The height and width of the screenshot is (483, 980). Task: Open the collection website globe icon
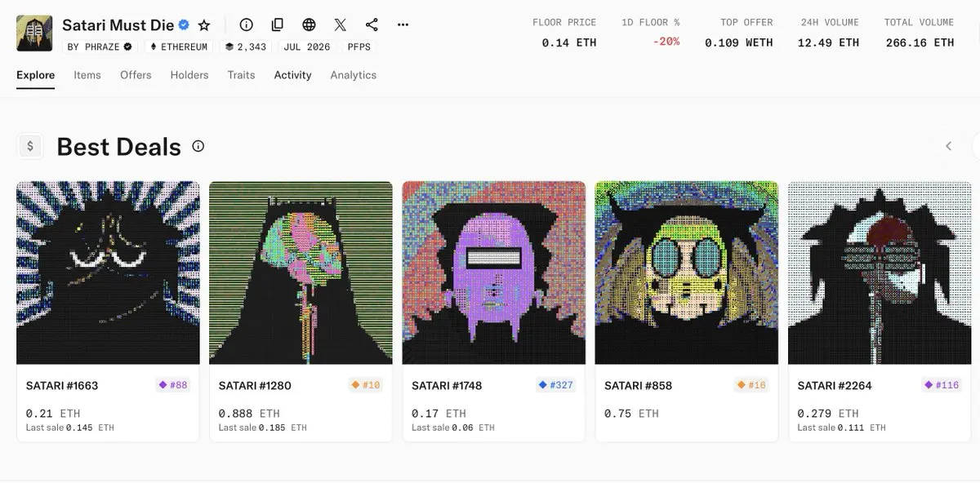309,25
